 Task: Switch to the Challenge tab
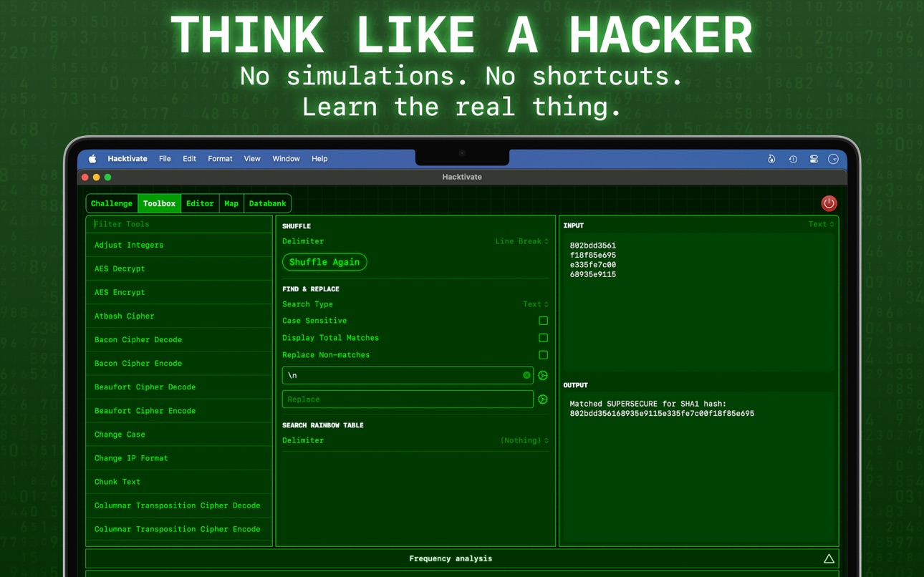click(x=112, y=203)
